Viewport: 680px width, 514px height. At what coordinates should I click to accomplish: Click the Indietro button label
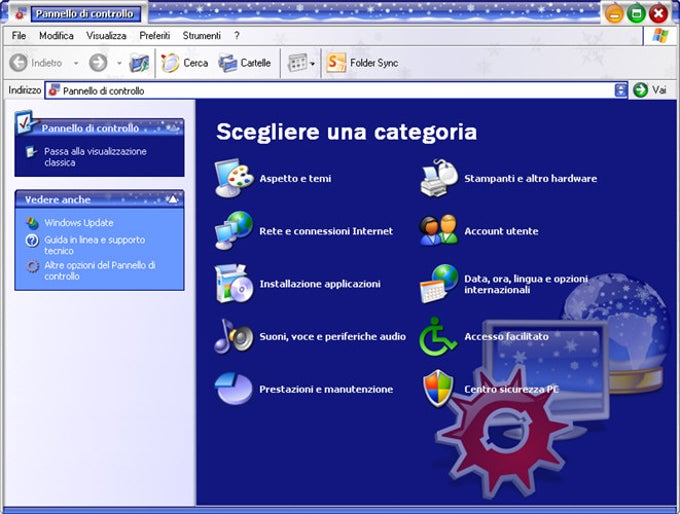click(x=46, y=63)
